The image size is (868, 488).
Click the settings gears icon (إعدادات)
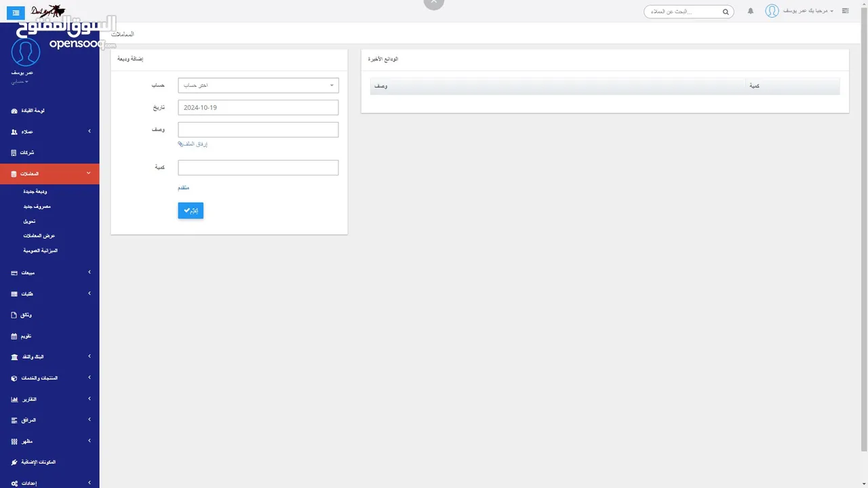15,483
